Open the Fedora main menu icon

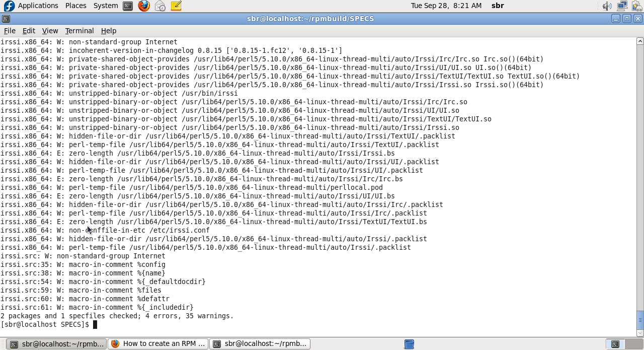click(7, 6)
